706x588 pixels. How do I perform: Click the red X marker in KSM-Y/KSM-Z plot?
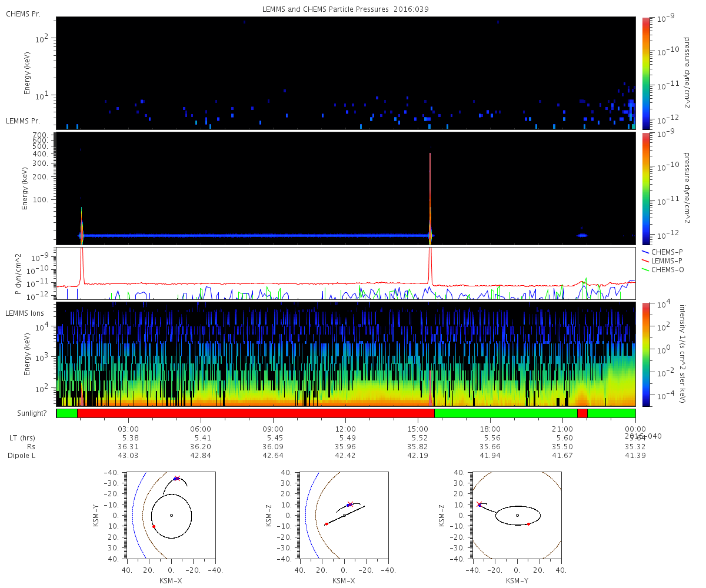click(x=479, y=504)
